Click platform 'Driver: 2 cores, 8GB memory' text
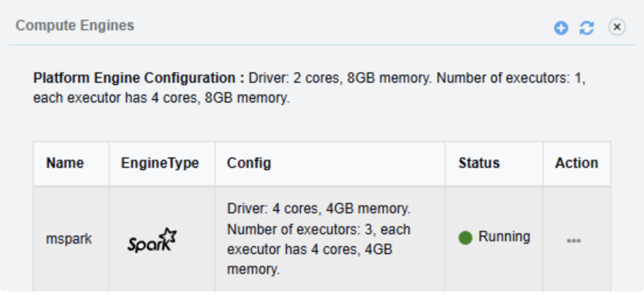 pyautogui.click(x=337, y=78)
